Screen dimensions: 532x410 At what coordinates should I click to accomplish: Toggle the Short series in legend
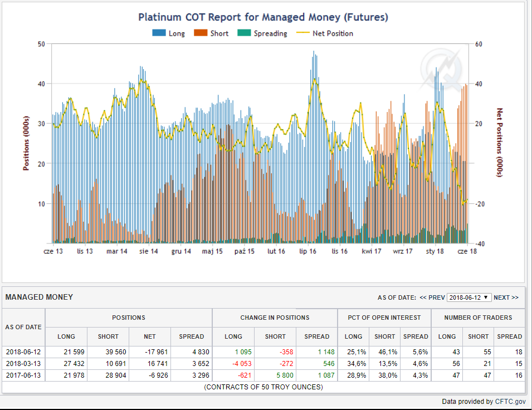point(211,33)
